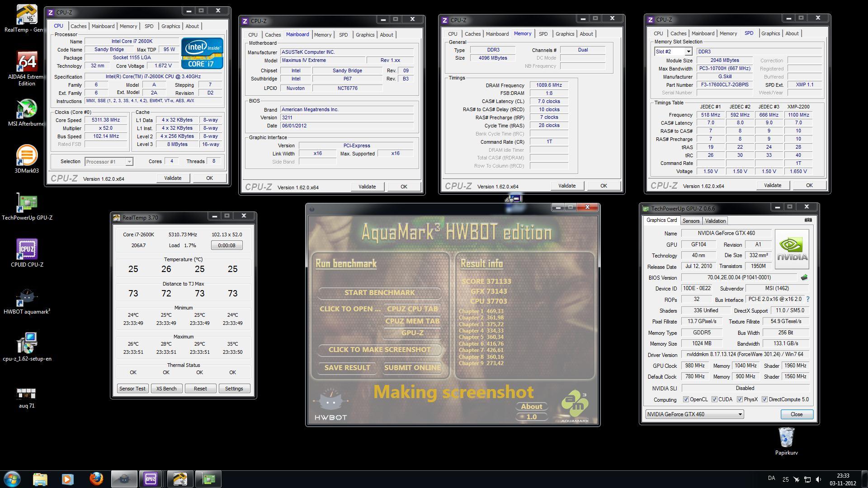Image resolution: width=868 pixels, height=488 pixels.
Task: Click SUBMIT ONLINE in AquaMark
Action: pyautogui.click(x=412, y=368)
